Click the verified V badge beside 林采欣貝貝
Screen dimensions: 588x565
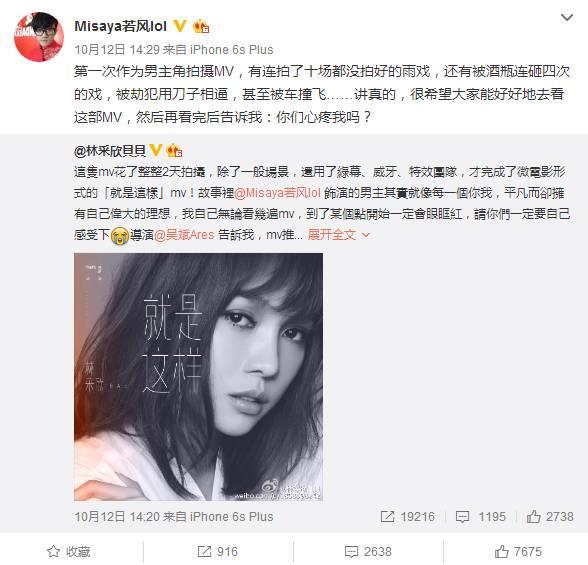(x=155, y=150)
